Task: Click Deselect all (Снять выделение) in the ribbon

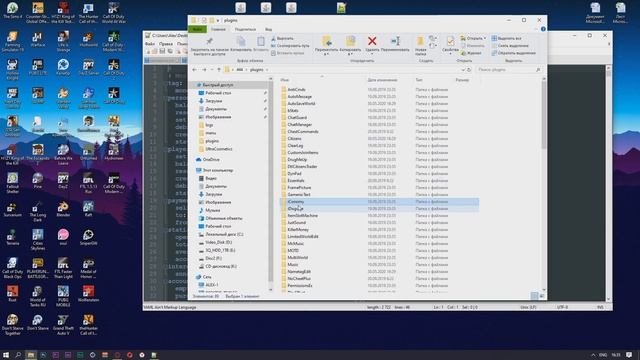Action: pos(510,46)
